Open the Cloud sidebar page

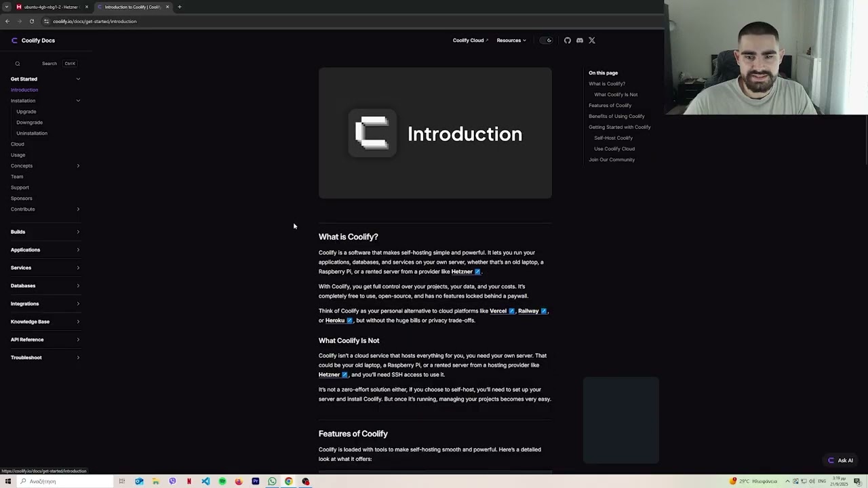18,144
